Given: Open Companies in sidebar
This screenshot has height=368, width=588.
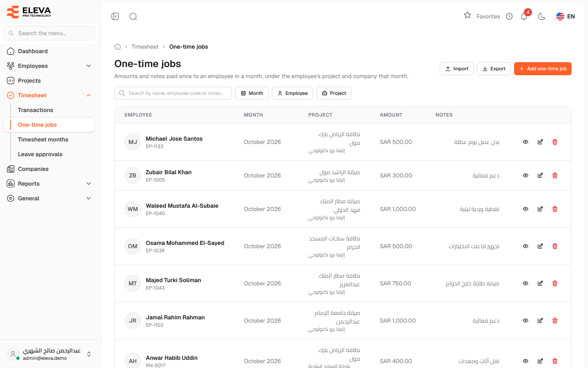Looking at the screenshot, I should click(49, 169).
